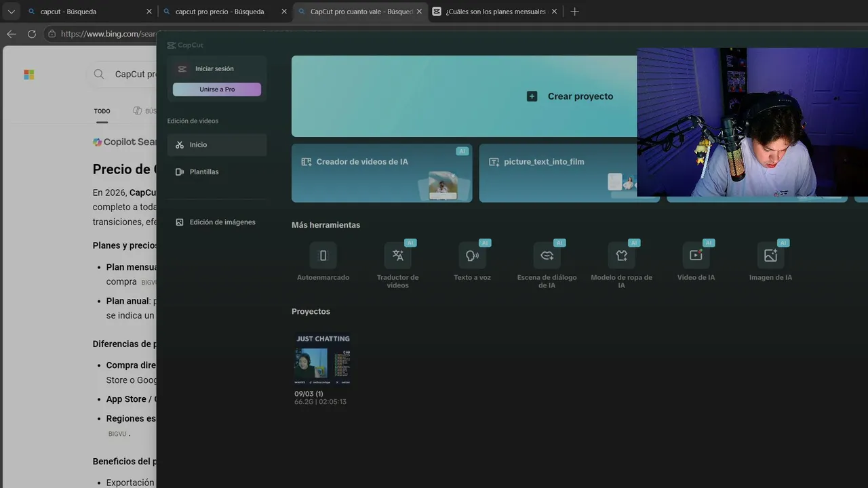Click the project info '66.2G | 02:05:13'

[320, 402]
